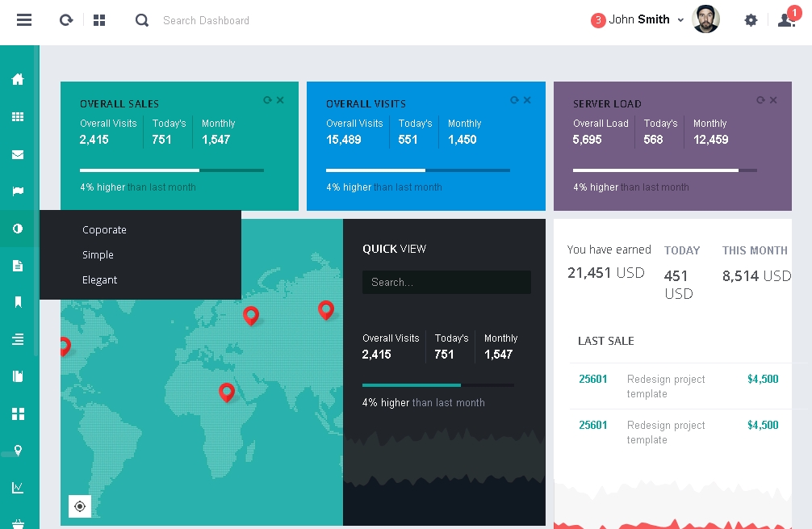Toggle the hamburger menu to collapse the sidebar
The image size is (812, 529).
pos(24,20)
